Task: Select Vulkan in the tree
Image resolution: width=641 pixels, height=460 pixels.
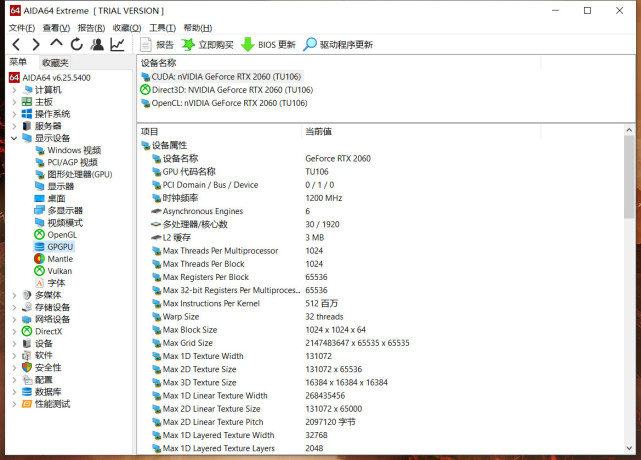Action: [53, 271]
